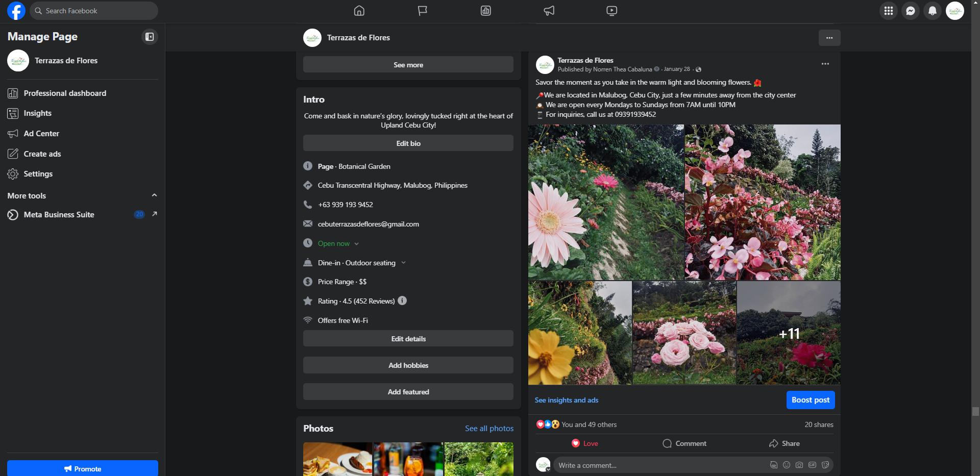Click the sticker icon in comment box
The height and width of the screenshot is (476, 980).
click(825, 465)
